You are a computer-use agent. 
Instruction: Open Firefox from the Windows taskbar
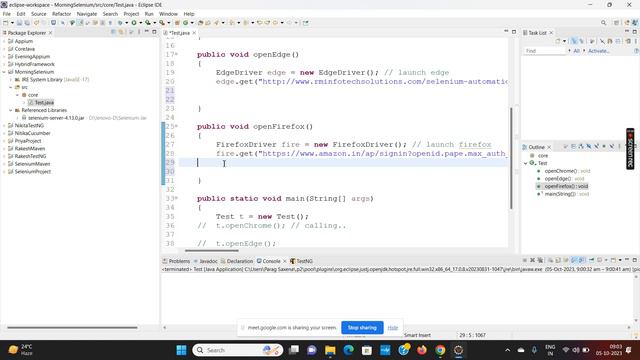[422, 350]
